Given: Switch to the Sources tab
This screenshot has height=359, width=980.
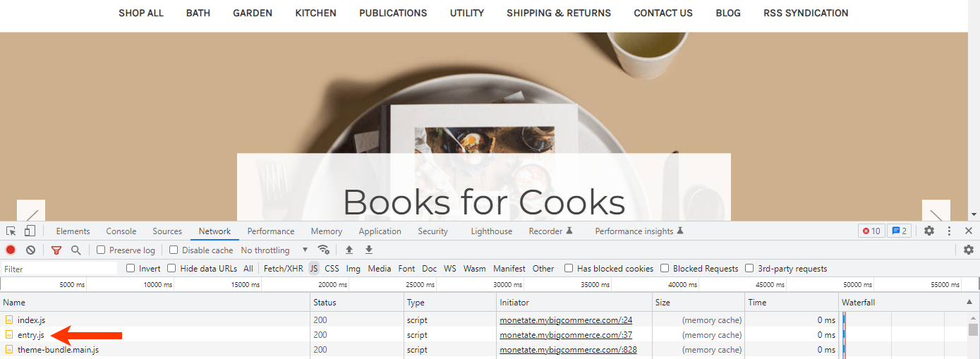Looking at the screenshot, I should [x=167, y=231].
